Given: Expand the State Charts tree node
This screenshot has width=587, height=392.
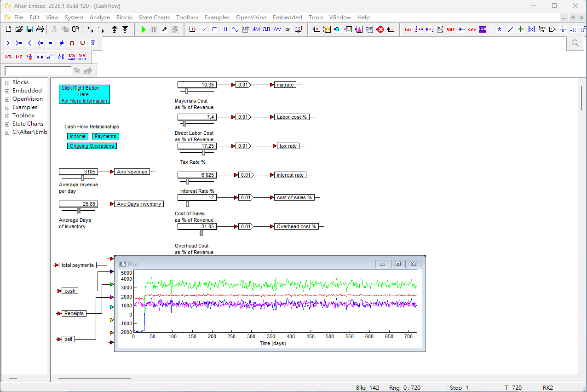Looking at the screenshot, I should (7, 124).
